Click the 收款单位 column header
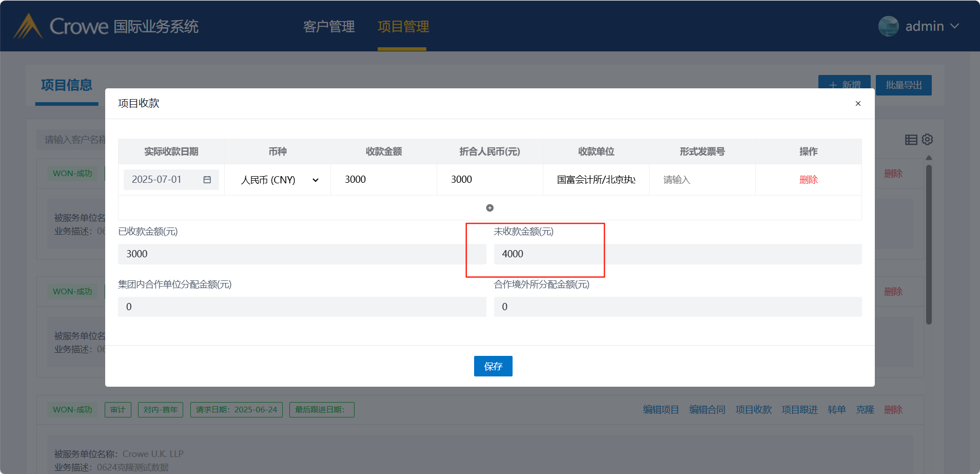The image size is (980, 474). [596, 151]
